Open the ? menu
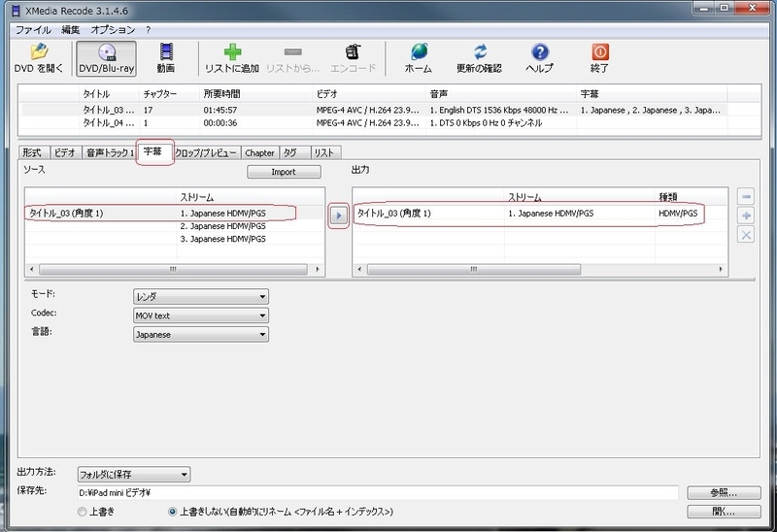 pyautogui.click(x=149, y=30)
